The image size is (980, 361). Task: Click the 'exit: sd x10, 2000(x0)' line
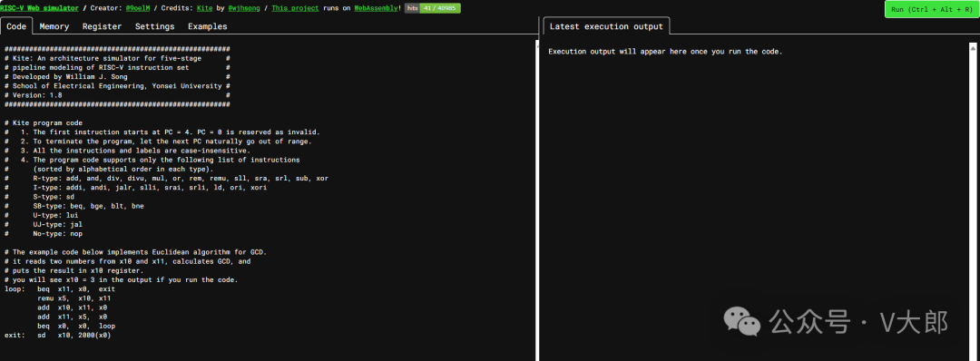(x=58, y=335)
